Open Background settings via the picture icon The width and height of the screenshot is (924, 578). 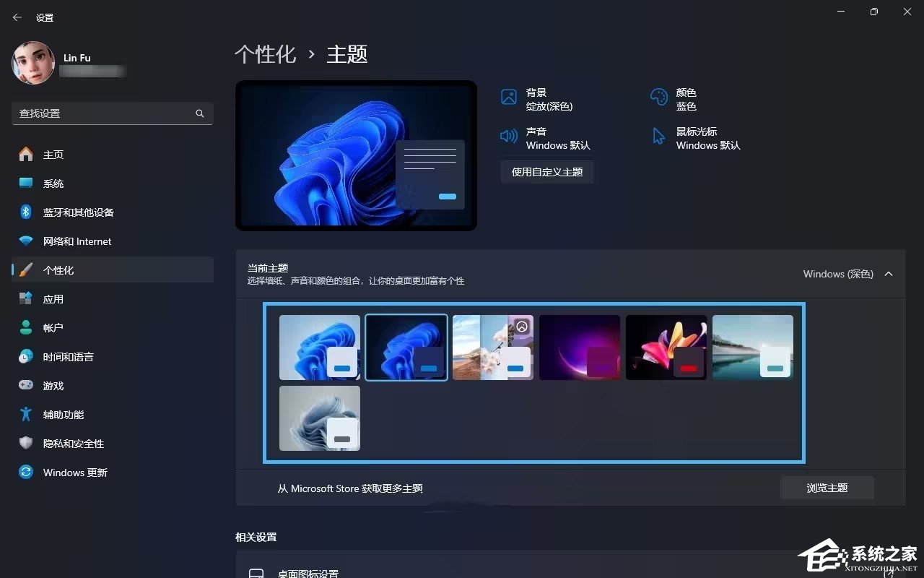[x=510, y=96]
